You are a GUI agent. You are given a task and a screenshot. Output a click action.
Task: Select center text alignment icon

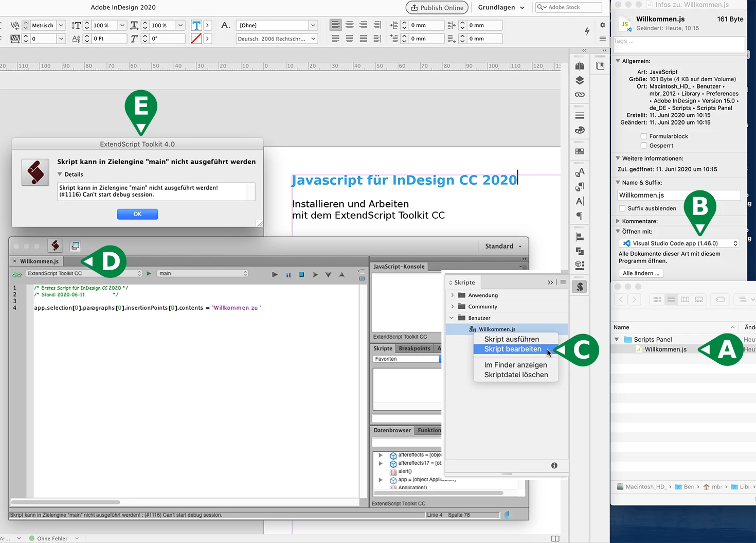pyautogui.click(x=350, y=25)
